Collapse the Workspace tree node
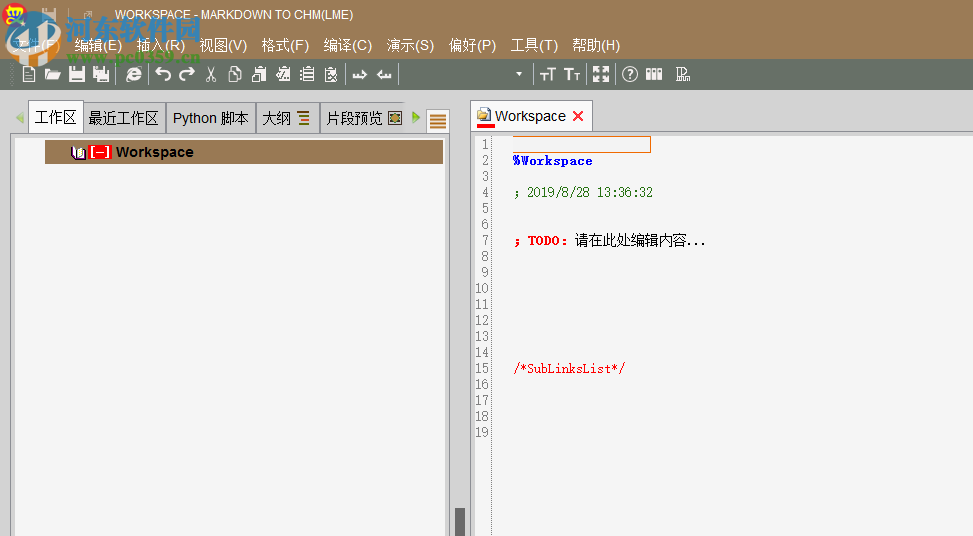The height and width of the screenshot is (536, 973). pos(100,152)
